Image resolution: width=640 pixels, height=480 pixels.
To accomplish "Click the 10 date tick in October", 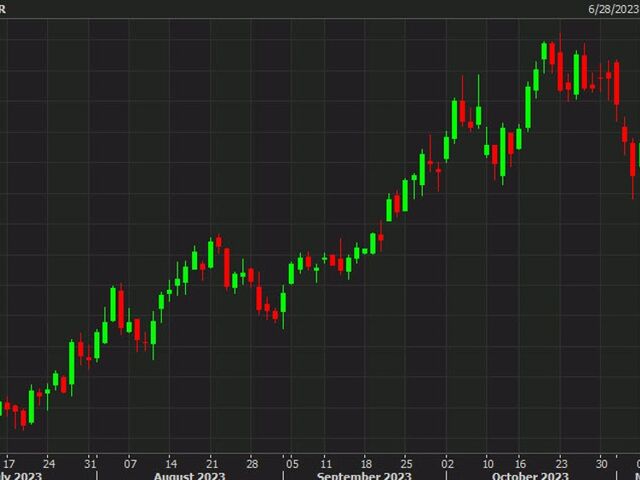I will 487,463.
